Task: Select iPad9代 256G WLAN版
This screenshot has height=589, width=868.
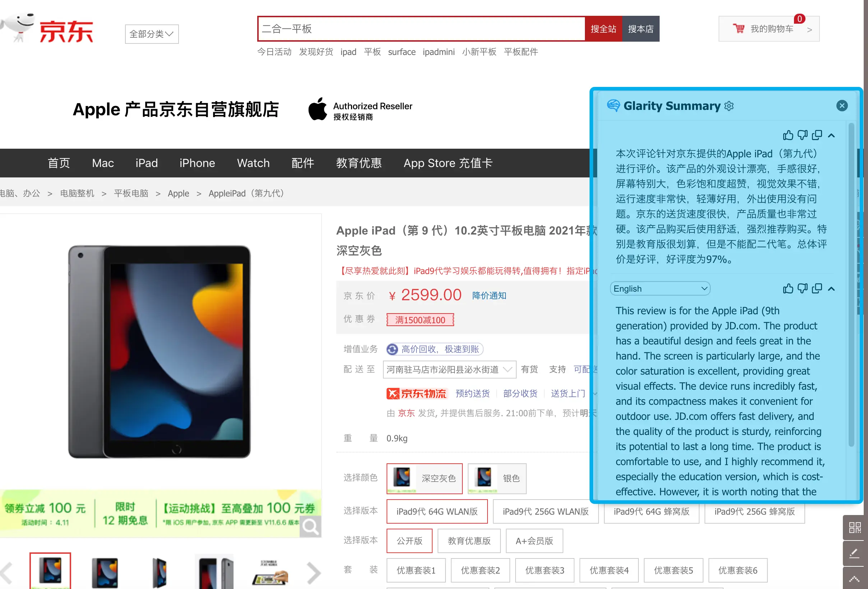Action: (546, 511)
